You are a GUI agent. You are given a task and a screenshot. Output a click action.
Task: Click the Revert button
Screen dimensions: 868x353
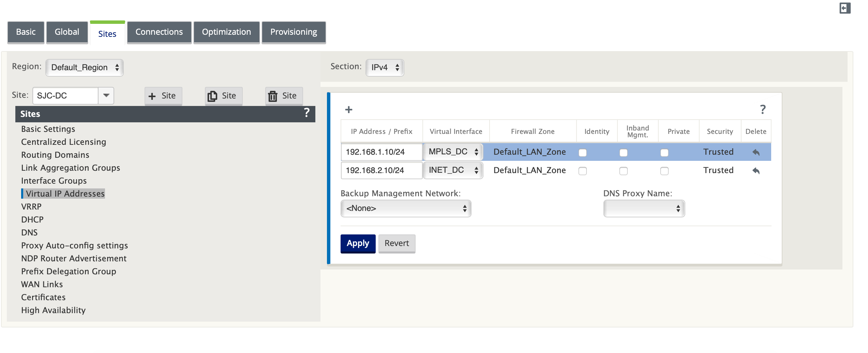[397, 244]
